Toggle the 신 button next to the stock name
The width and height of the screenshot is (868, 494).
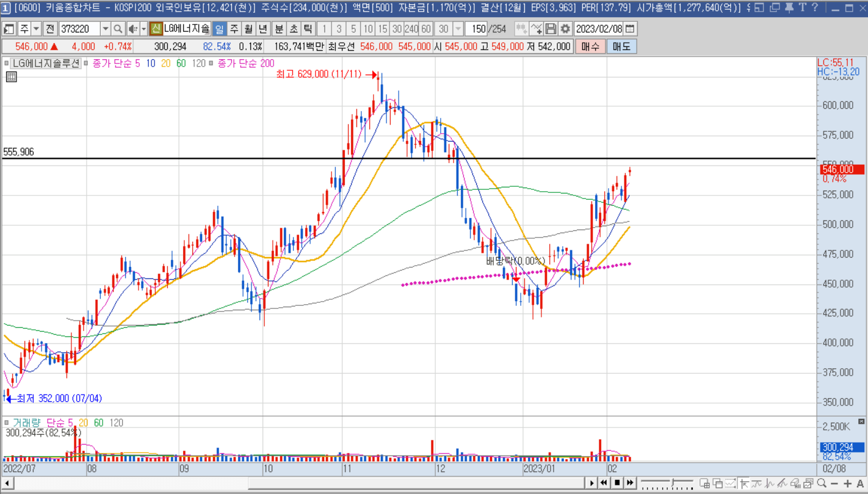(156, 29)
